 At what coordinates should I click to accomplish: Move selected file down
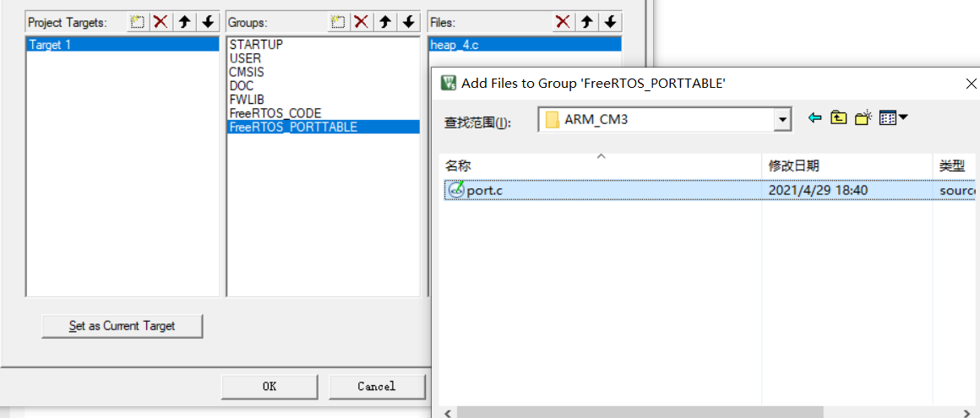[x=610, y=23]
